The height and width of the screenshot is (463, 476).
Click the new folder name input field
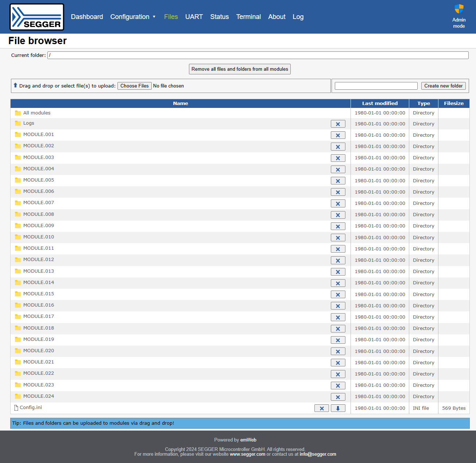tap(376, 86)
